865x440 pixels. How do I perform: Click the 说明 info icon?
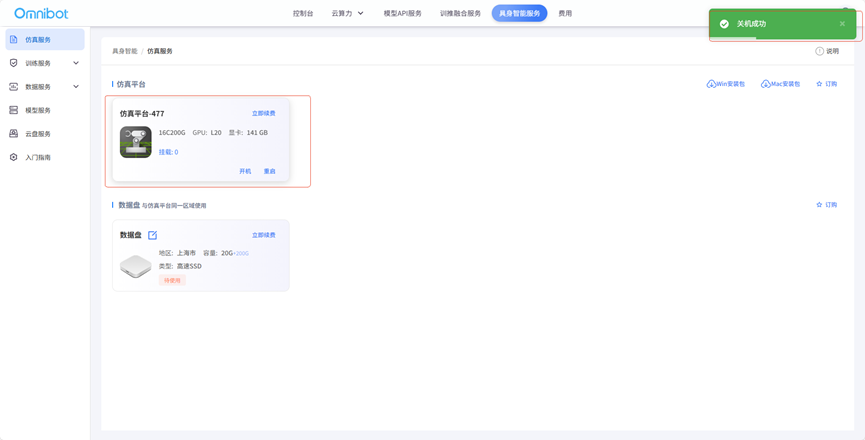pyautogui.click(x=819, y=51)
